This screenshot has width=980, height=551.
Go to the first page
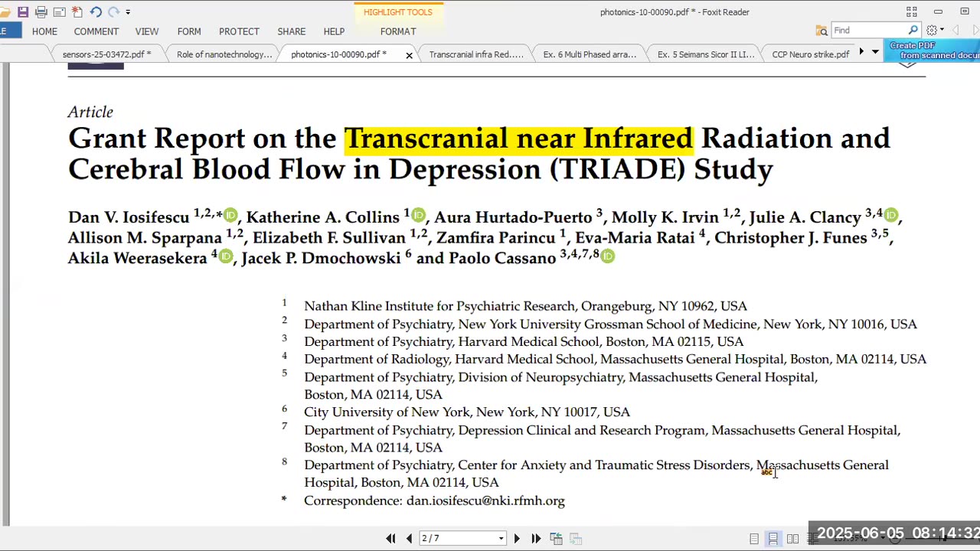tap(390, 539)
